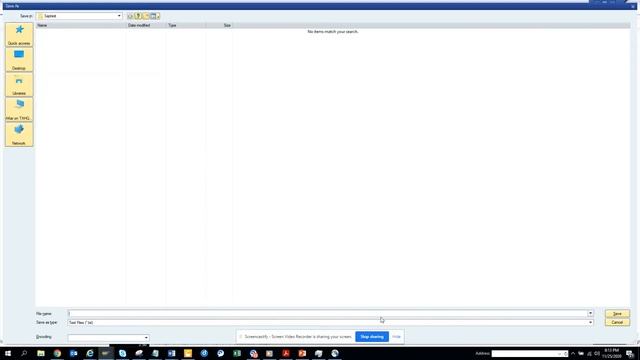Screen dimensions: 640x360
Task: Select the computer location in places bar
Action: click(x=19, y=110)
